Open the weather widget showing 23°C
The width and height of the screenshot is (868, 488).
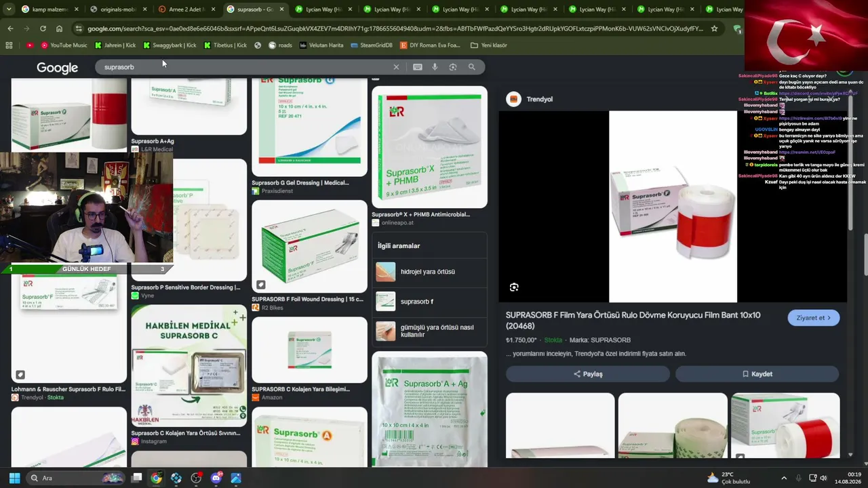(x=729, y=478)
